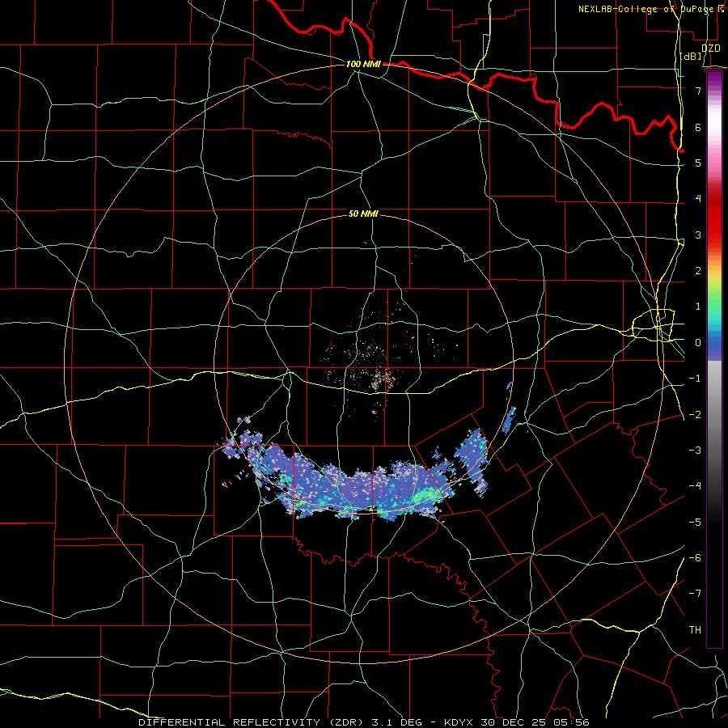Click the -2 dB value on the color scale
728x728 pixels.
coord(695,415)
